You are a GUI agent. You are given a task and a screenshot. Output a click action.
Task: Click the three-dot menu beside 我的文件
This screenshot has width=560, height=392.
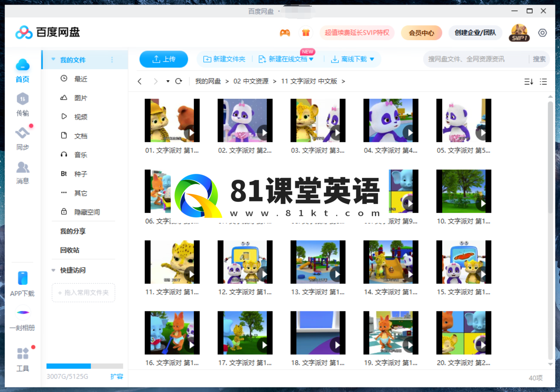(x=112, y=60)
